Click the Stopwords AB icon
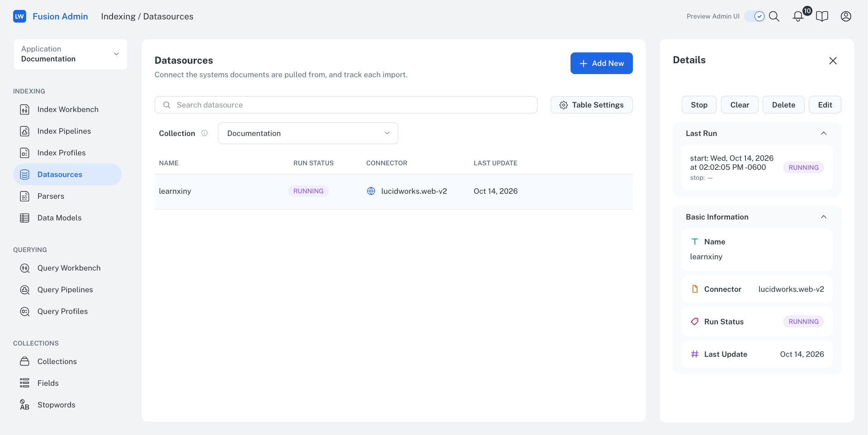The height and width of the screenshot is (435, 868). pos(25,405)
